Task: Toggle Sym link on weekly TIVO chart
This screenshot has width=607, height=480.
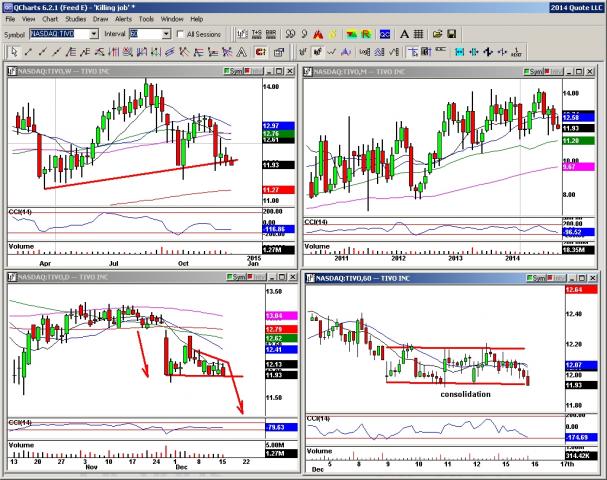Action: (x=233, y=71)
